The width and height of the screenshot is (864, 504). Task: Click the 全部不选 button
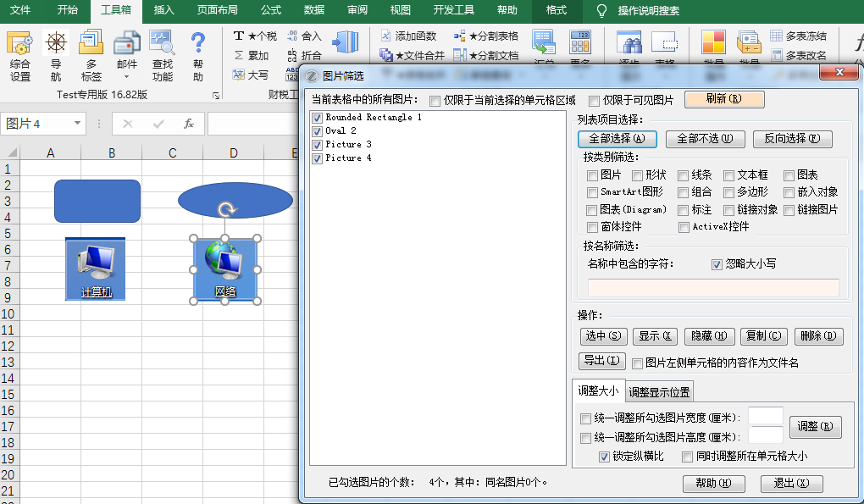pyautogui.click(x=700, y=138)
